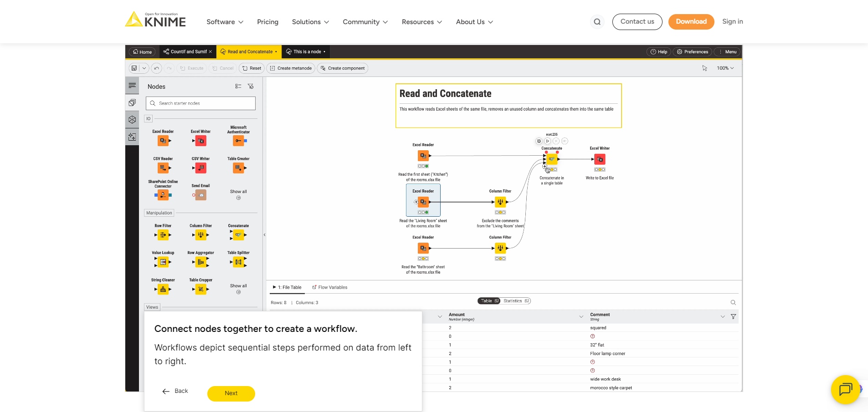Expand the Solutions menu

pos(310,22)
